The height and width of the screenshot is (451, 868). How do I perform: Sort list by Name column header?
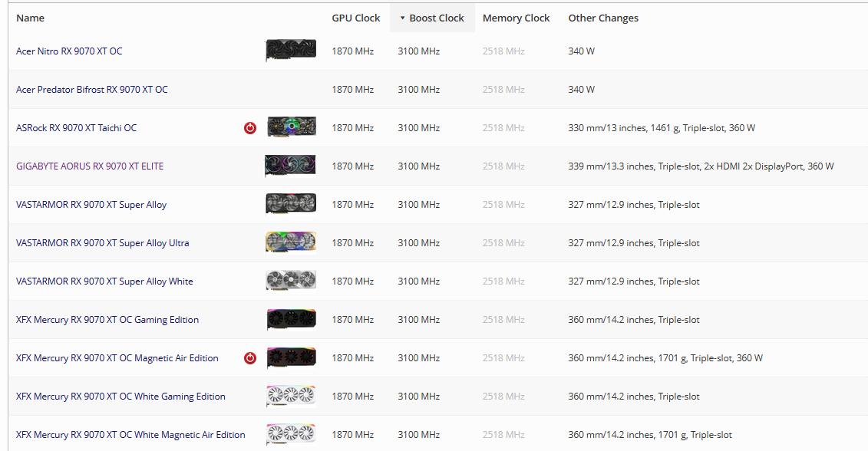(x=31, y=18)
